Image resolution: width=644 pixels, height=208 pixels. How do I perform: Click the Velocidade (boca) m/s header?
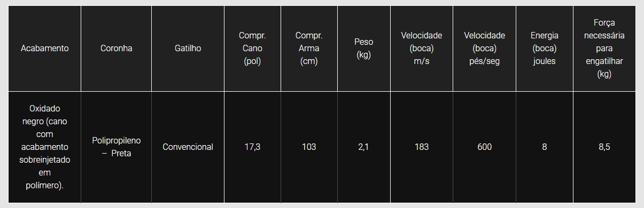click(421, 49)
